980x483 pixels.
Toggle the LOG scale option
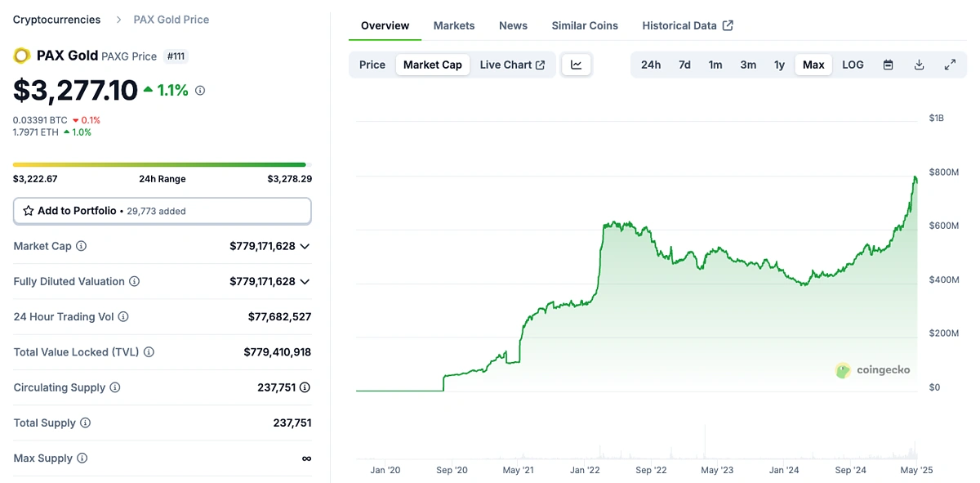[x=853, y=65]
